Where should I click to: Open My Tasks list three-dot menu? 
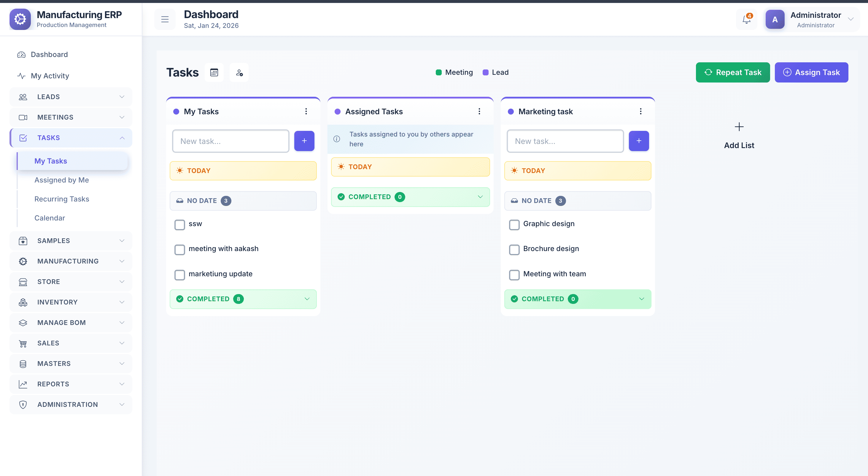pyautogui.click(x=306, y=111)
